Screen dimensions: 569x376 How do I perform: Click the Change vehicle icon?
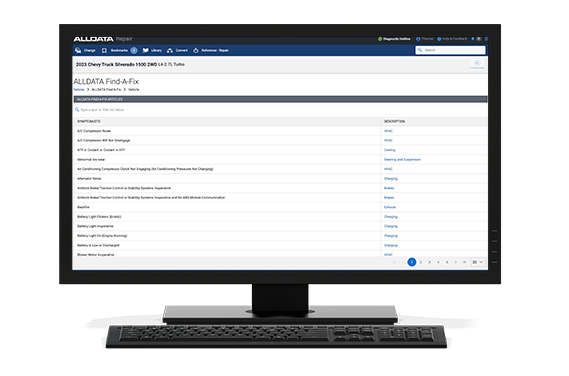[x=78, y=50]
